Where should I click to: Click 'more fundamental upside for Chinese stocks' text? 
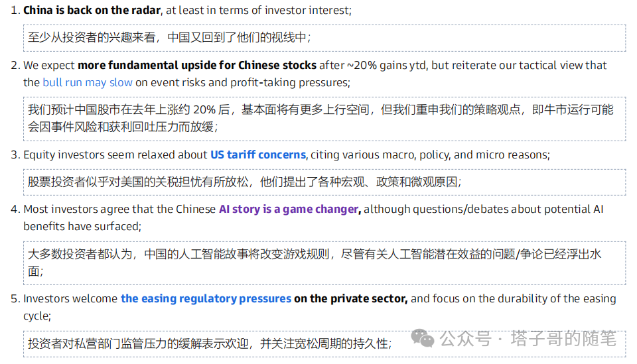197,65
